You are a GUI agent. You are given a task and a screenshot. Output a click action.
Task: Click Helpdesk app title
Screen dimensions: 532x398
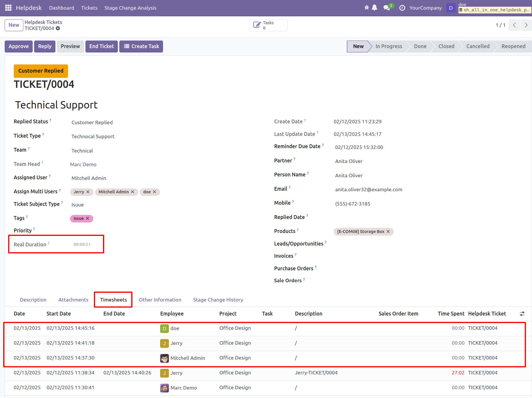[x=29, y=8]
